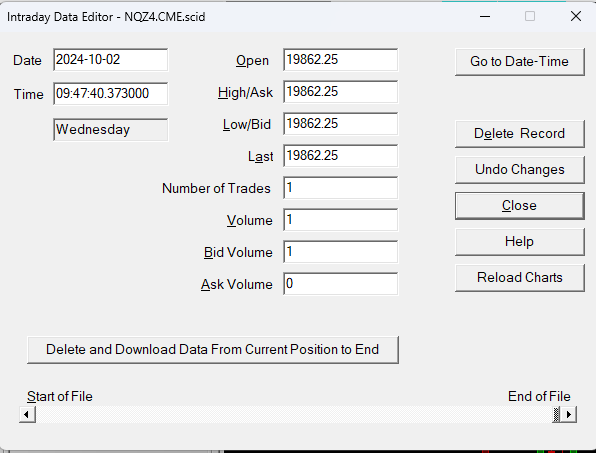
Task: Select the Open price input field
Action: pyautogui.click(x=340, y=60)
